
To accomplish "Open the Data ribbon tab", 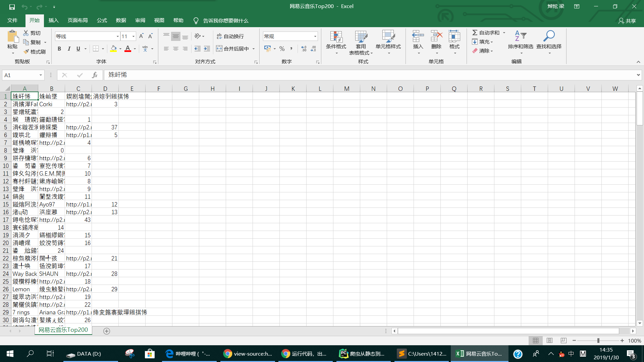I will click(121, 20).
